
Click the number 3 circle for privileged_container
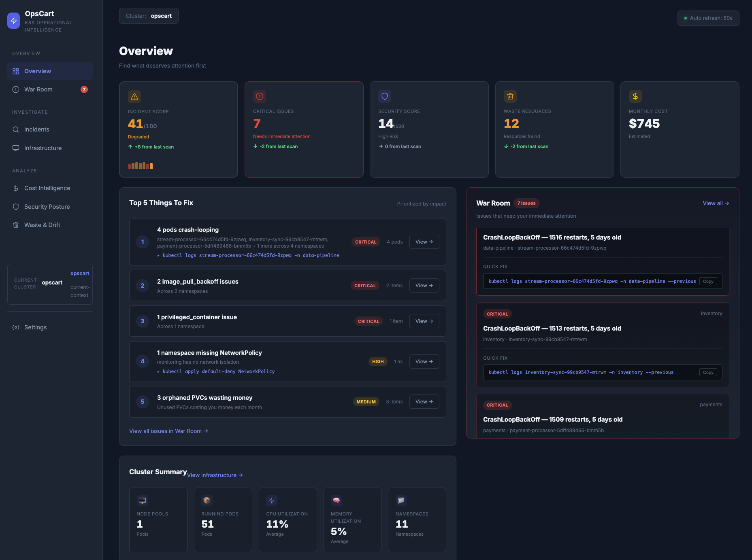pos(143,321)
